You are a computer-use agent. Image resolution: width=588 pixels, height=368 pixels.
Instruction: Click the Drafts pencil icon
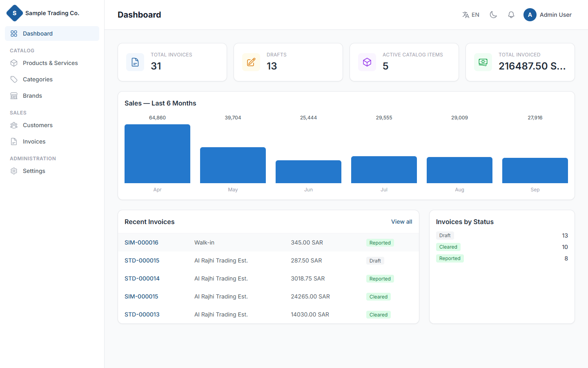[x=251, y=62]
